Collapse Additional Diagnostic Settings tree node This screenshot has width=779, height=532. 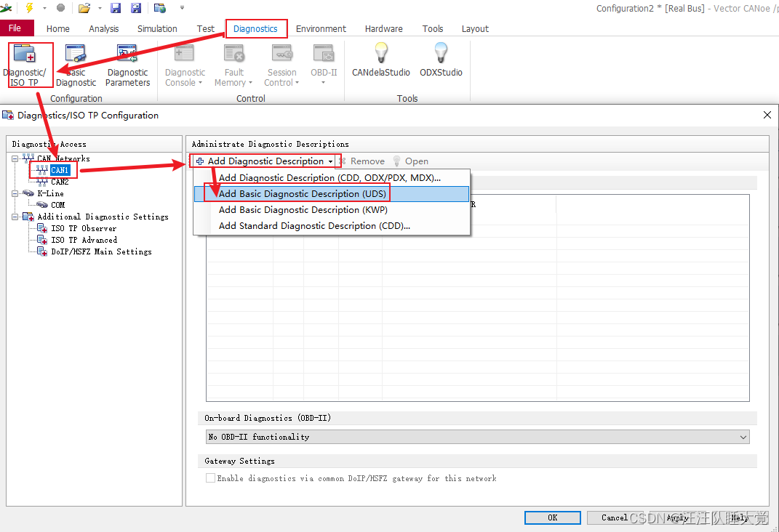(15, 217)
